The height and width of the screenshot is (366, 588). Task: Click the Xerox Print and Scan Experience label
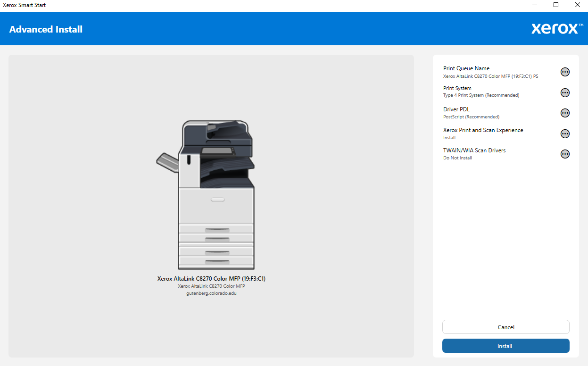(x=483, y=130)
